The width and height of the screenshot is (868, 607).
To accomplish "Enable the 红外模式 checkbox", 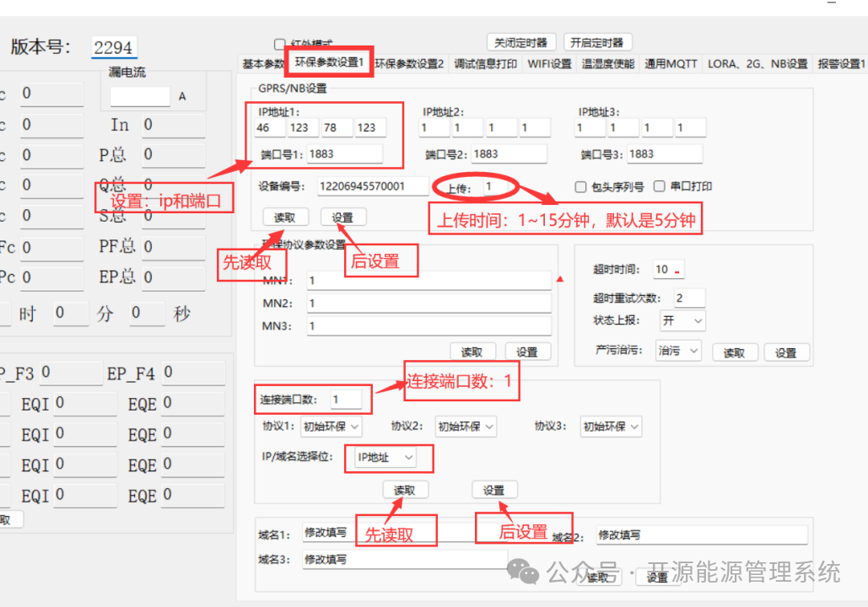I will tap(280, 45).
